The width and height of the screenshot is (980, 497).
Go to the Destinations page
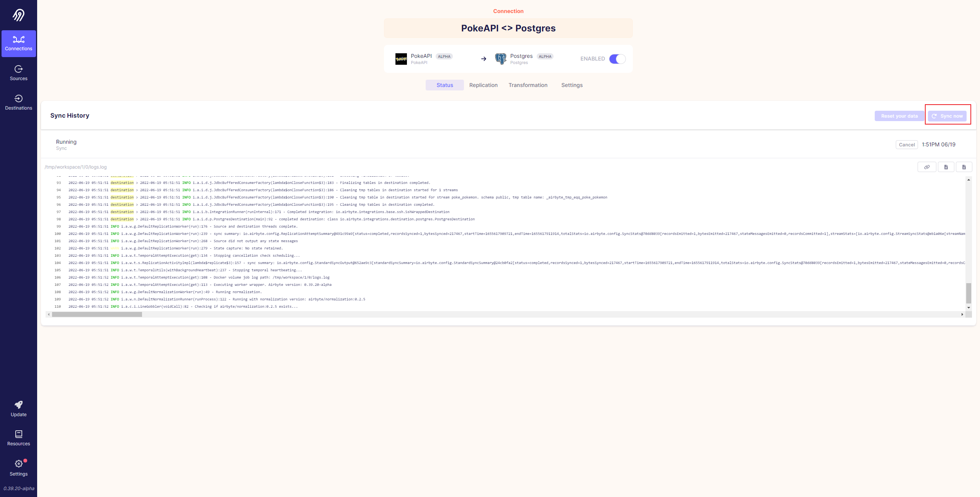[18, 102]
